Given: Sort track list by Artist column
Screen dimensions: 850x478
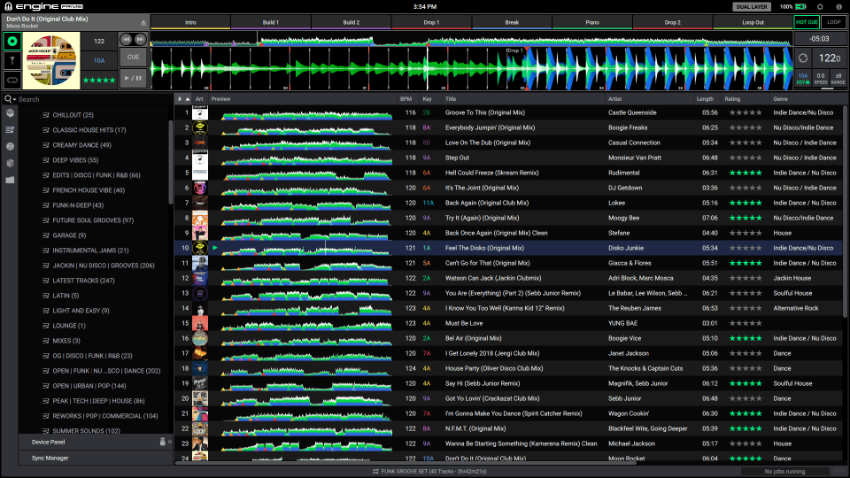Looking at the screenshot, I should (615, 99).
